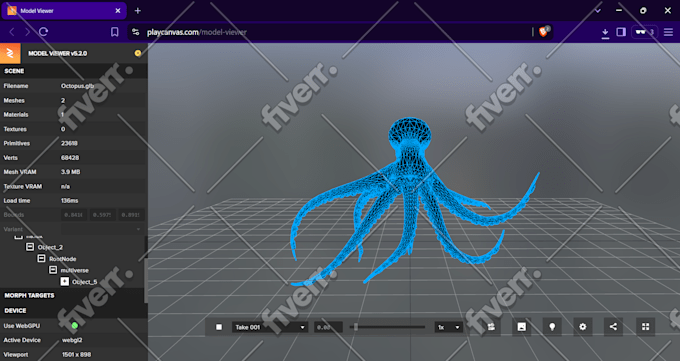The image size is (680, 361).
Task: Expand the Object_5 tree node
Action: tap(65, 282)
